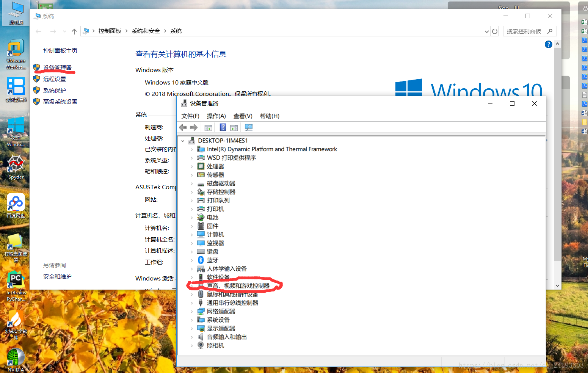Expand the 系统设备 node
The image size is (588, 373).
pyautogui.click(x=192, y=320)
